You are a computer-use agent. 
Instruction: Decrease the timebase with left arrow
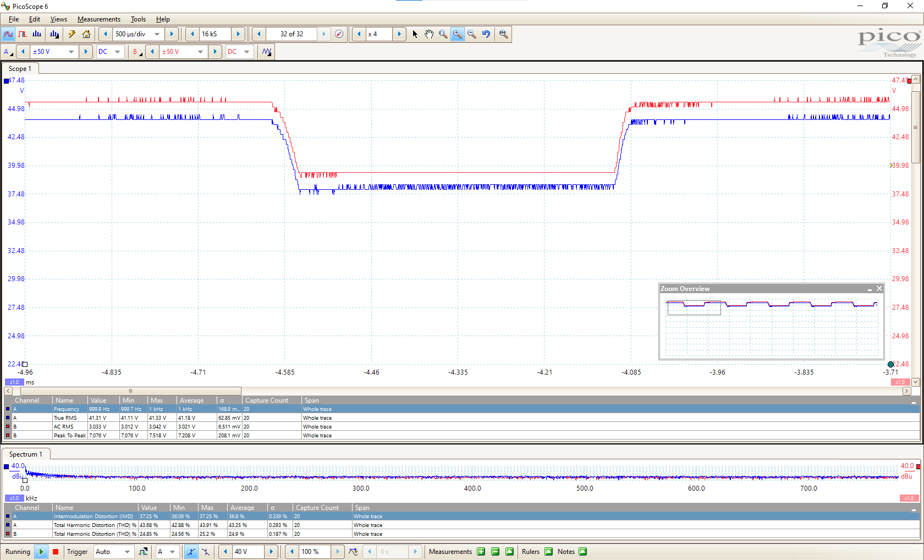(106, 34)
